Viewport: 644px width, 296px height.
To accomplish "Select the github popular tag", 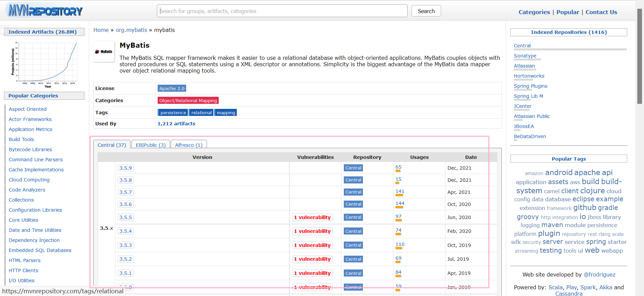I will (x=585, y=208).
